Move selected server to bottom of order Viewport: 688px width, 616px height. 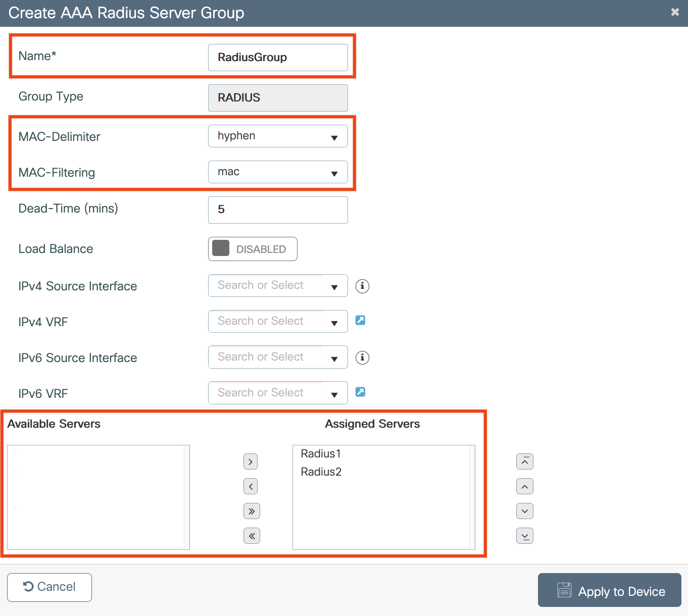pos(525,536)
